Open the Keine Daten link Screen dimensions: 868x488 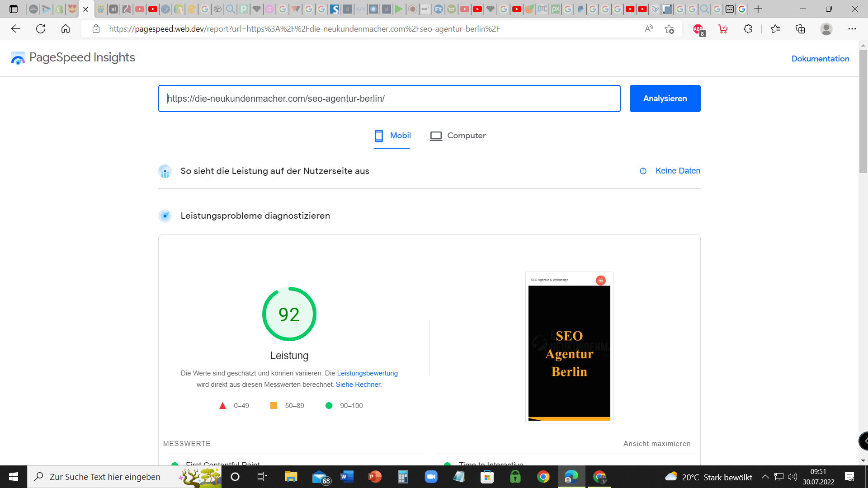678,171
